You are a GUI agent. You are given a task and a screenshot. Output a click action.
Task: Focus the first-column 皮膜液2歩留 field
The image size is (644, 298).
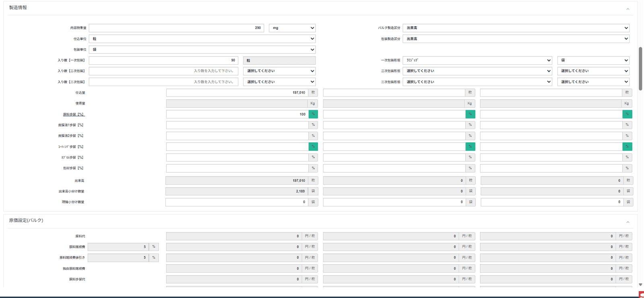(x=237, y=136)
